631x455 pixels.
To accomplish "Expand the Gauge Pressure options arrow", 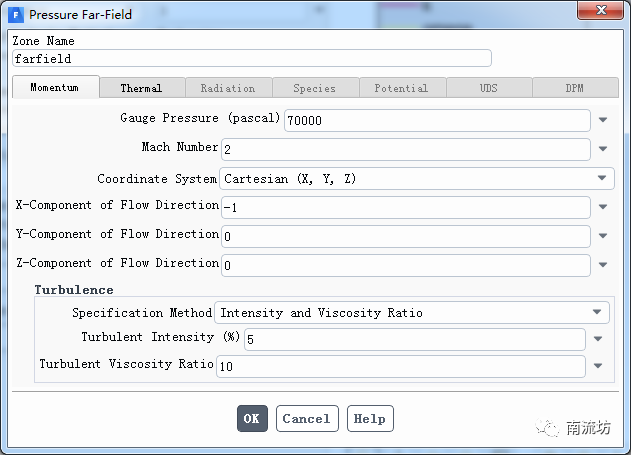I will point(603,120).
